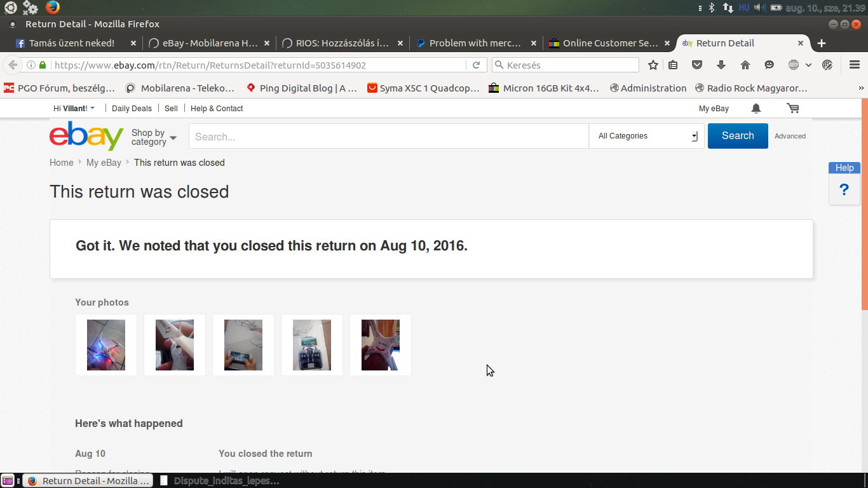Open the Downloads arrow icon
The image size is (868, 488).
click(x=721, y=65)
